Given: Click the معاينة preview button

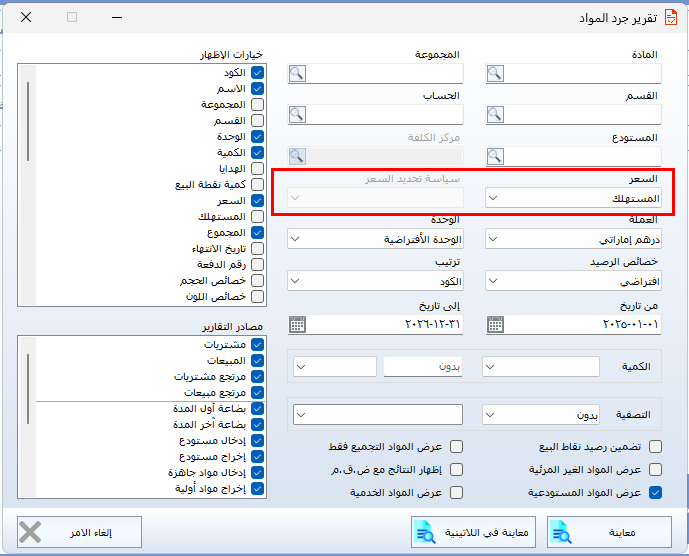Looking at the screenshot, I should (605, 532).
